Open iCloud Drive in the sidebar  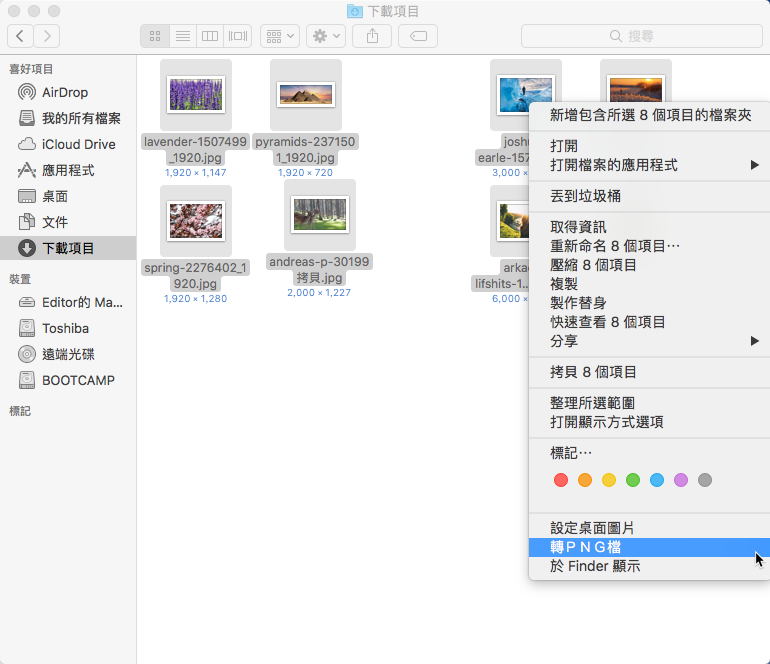click(x=78, y=144)
